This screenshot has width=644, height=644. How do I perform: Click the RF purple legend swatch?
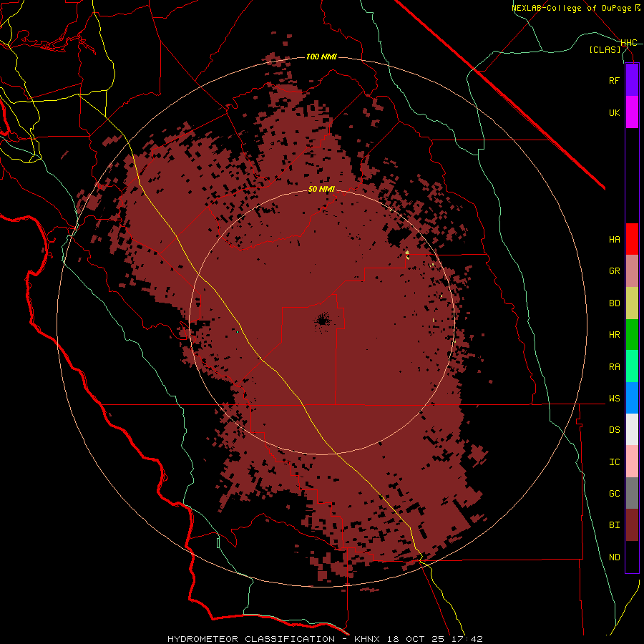(632, 80)
